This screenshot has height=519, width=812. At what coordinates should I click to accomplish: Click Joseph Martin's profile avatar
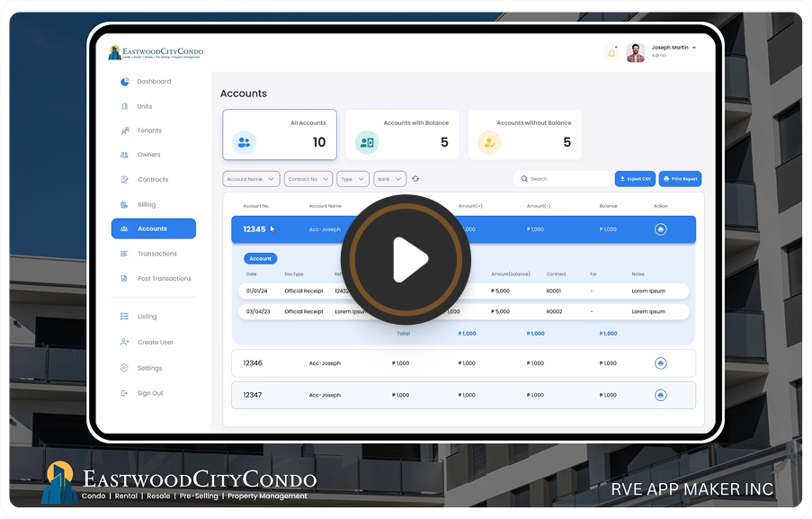coord(636,52)
